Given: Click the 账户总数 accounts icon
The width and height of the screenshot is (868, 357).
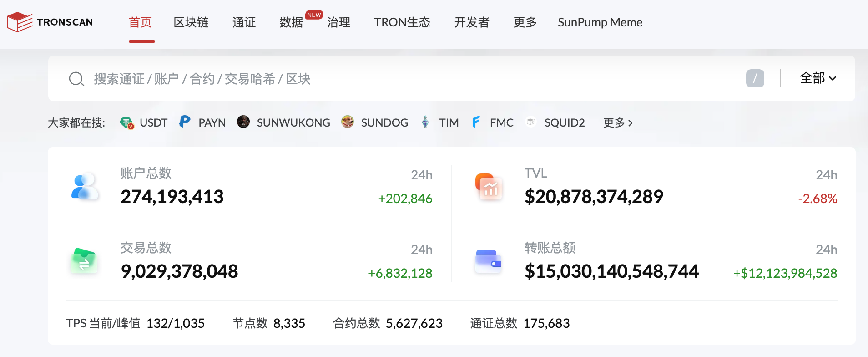Looking at the screenshot, I should coord(85,187).
